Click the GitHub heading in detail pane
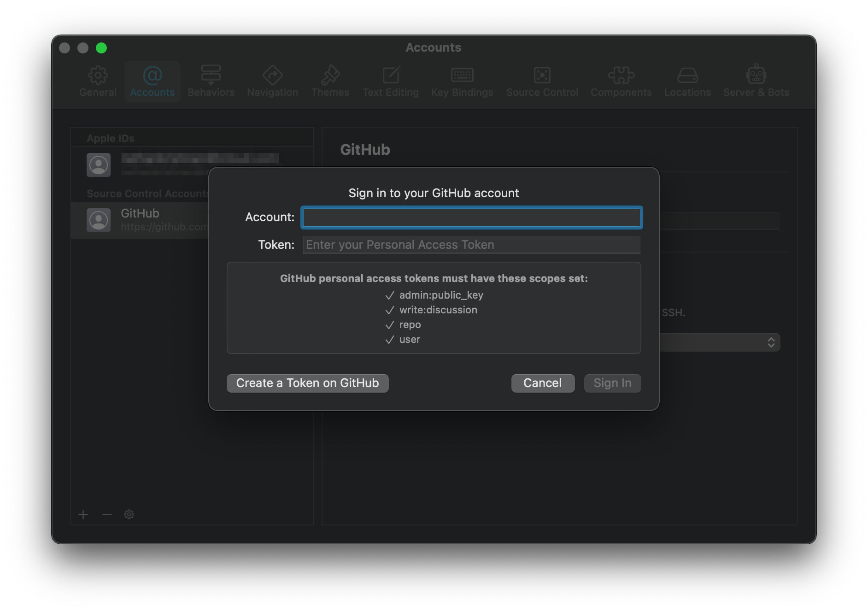 [x=365, y=150]
